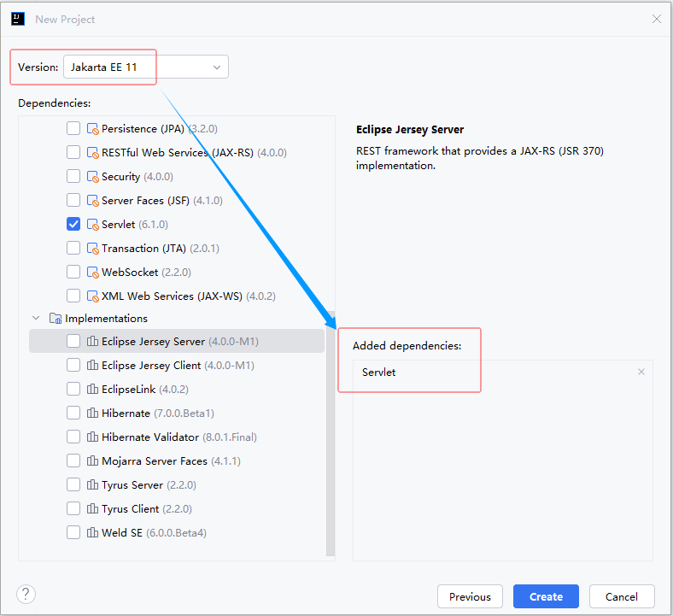Viewport: 673px width, 616px height.
Task: Select the Security row label
Action: (x=120, y=177)
